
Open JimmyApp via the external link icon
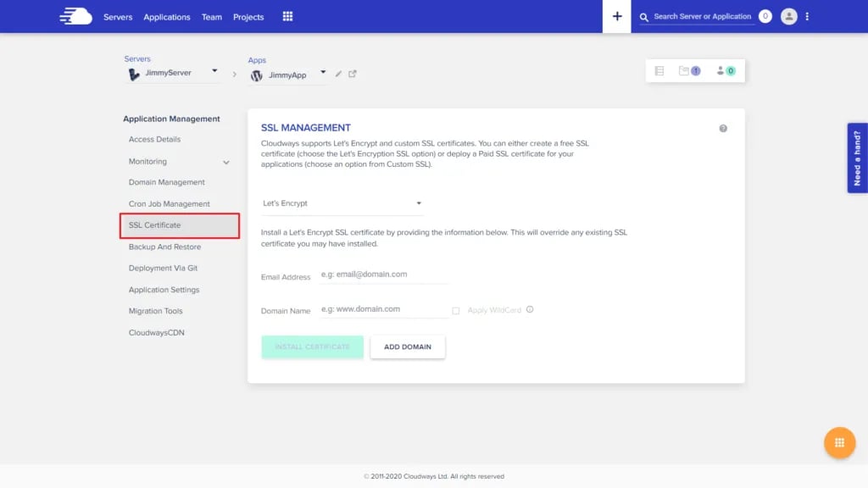pyautogui.click(x=353, y=75)
